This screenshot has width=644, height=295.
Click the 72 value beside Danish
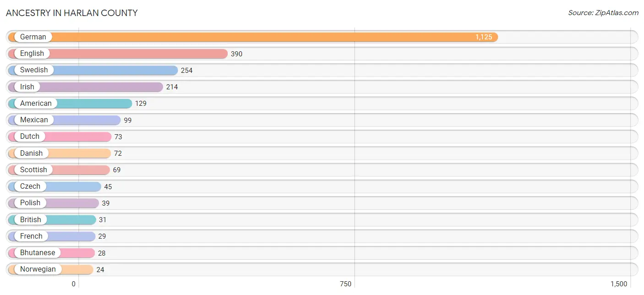[118, 153]
